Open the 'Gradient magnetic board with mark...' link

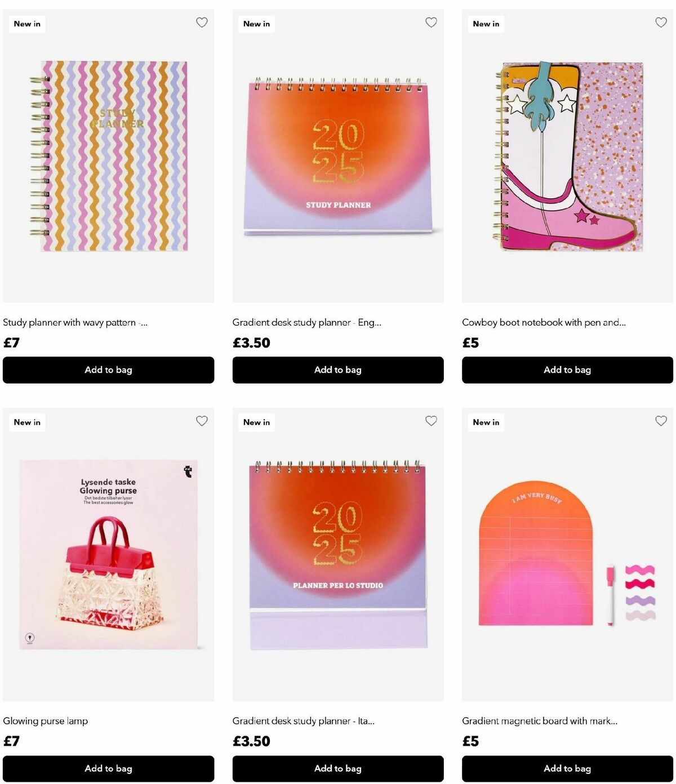[540, 721]
